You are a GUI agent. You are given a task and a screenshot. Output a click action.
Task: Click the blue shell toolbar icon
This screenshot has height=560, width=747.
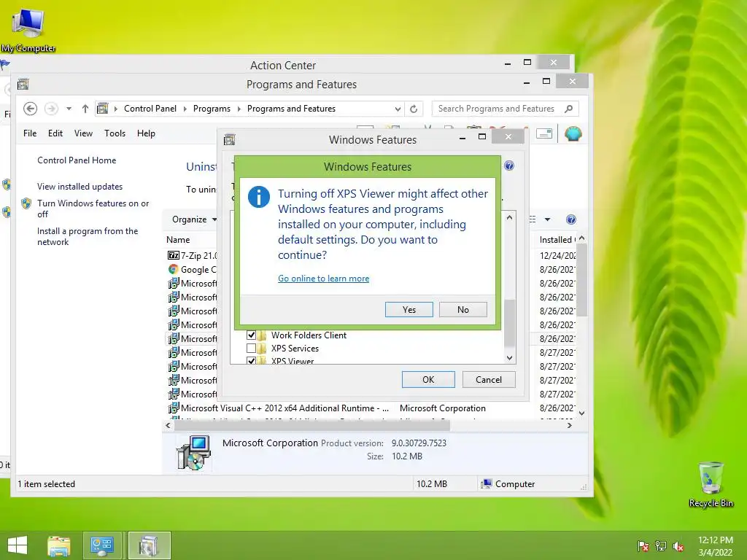click(573, 134)
